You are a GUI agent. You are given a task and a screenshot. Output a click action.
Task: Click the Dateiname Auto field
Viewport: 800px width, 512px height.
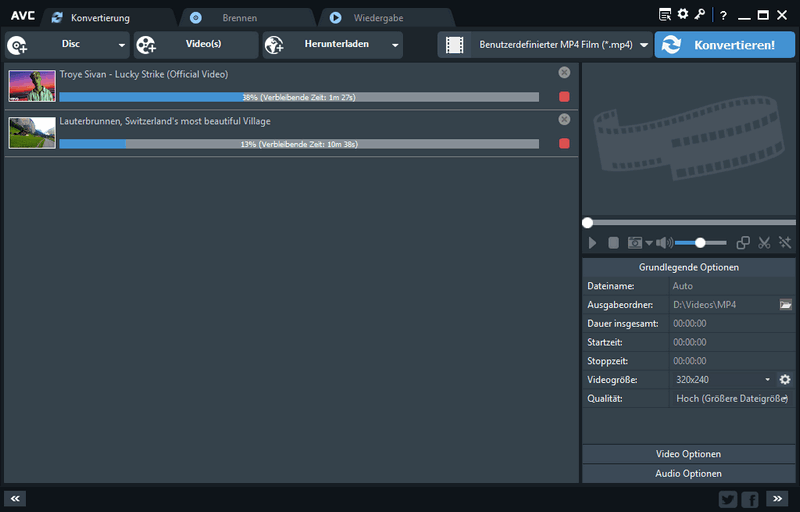click(x=732, y=286)
